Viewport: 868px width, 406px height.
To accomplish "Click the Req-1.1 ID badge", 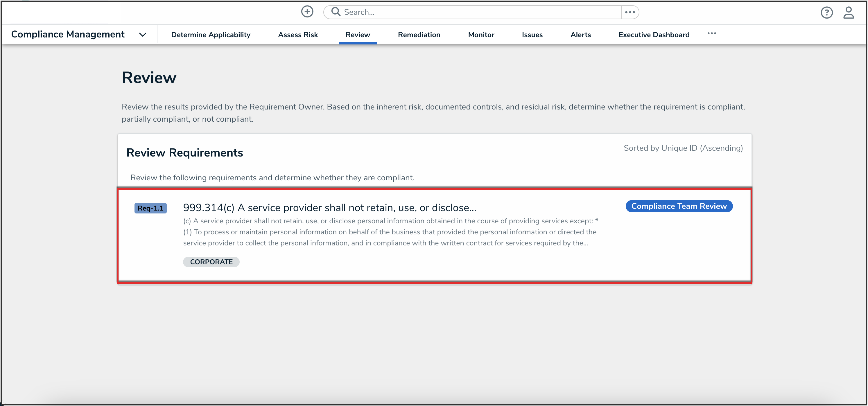I will pyautogui.click(x=150, y=208).
